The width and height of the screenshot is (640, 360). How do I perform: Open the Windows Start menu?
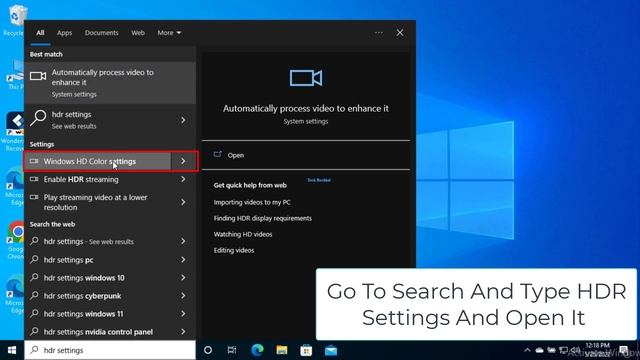point(12,350)
